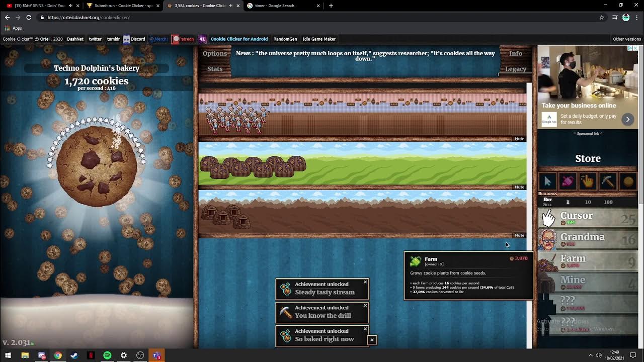The height and width of the screenshot is (362, 644).
Task: Open the Apps bookmarks shortcut
Action: [14, 28]
